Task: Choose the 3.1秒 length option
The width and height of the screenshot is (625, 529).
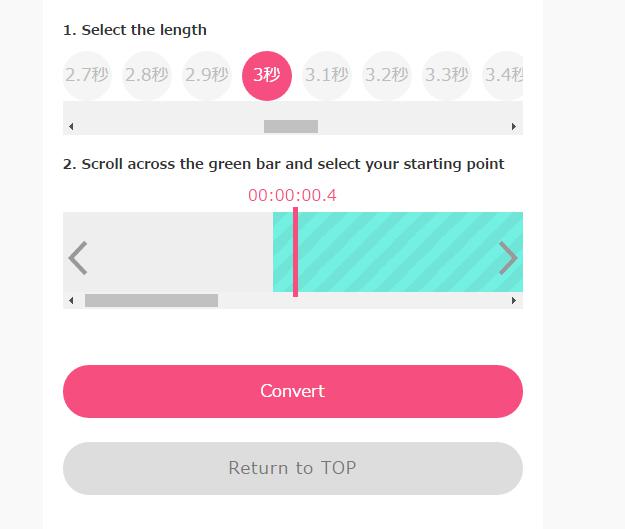Action: 327,76
